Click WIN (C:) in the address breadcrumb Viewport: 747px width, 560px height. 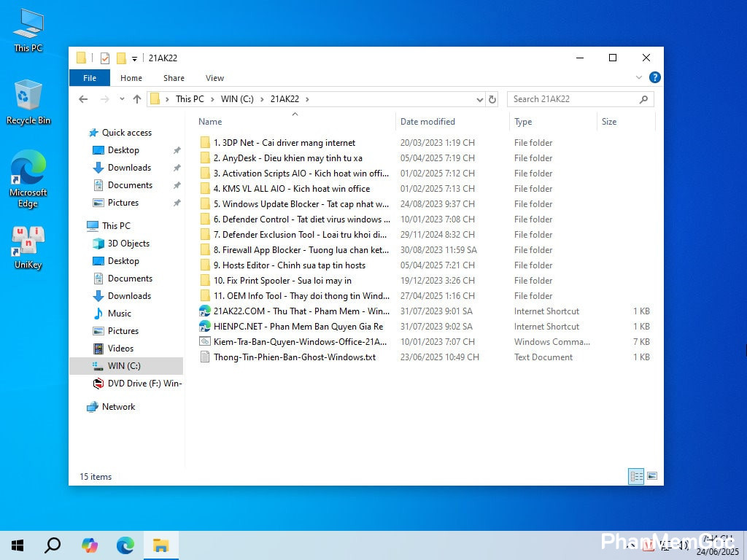(x=237, y=99)
